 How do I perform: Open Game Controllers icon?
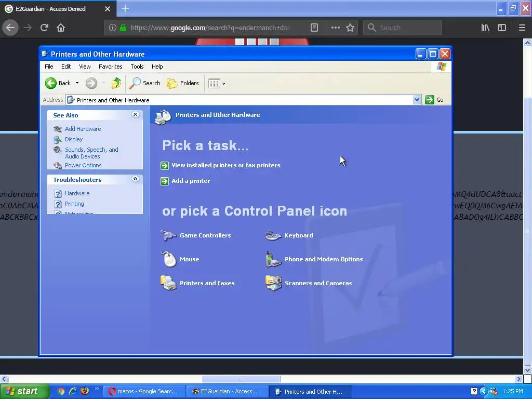click(196, 235)
